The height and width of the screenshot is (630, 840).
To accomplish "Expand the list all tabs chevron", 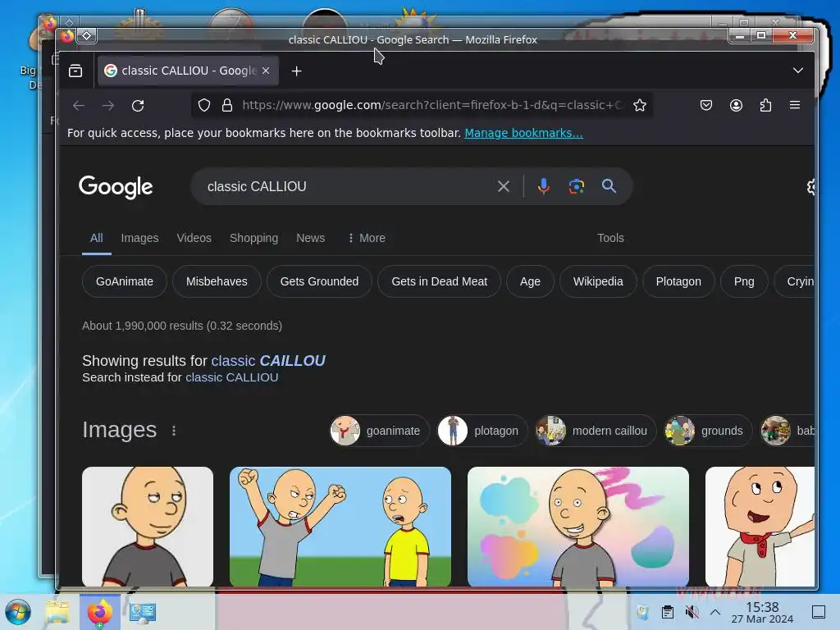I will coord(797,71).
